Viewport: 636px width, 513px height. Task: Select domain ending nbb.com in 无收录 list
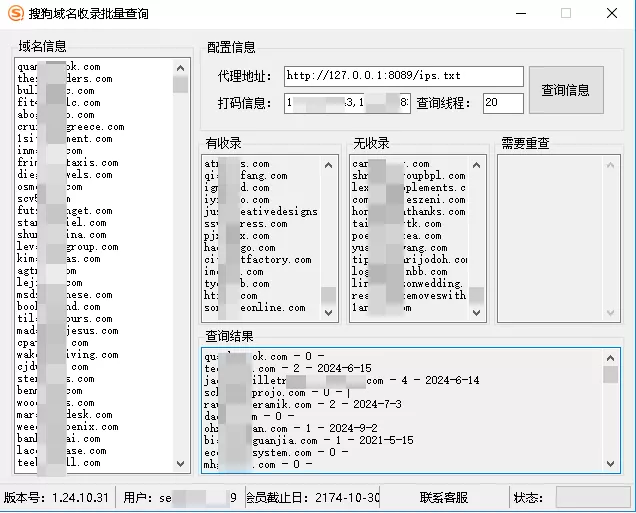[x=400, y=272]
